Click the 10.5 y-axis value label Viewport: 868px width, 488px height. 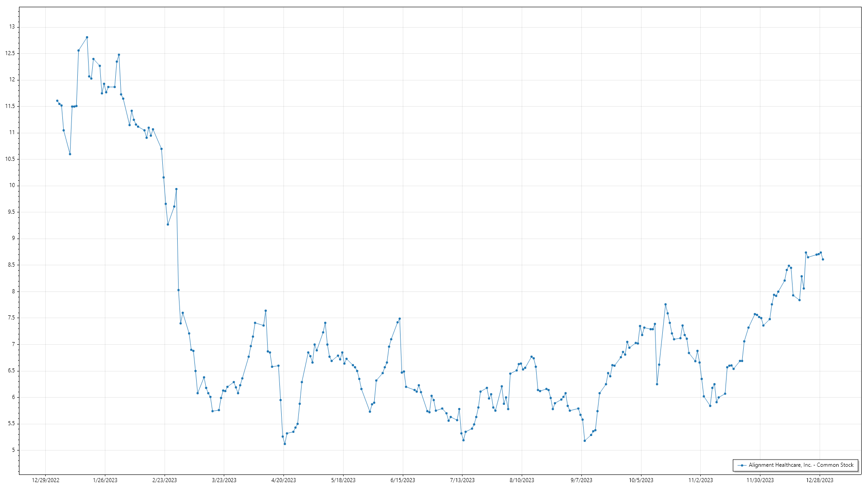(x=10, y=159)
